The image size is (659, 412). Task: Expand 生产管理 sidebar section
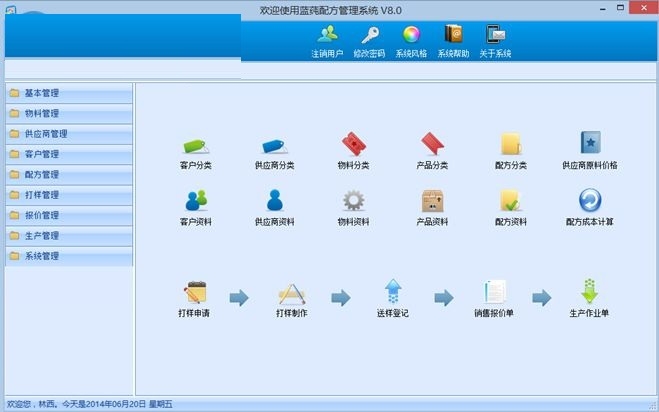coord(69,236)
